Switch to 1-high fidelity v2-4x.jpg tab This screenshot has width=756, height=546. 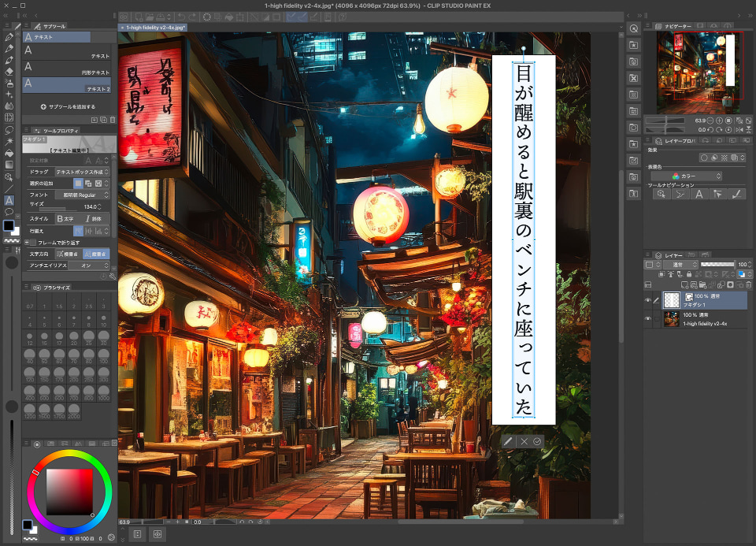pyautogui.click(x=154, y=28)
